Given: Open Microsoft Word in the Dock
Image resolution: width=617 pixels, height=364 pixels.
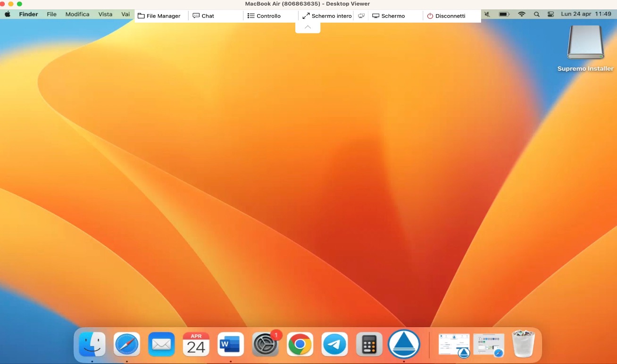Looking at the screenshot, I should pos(231,345).
